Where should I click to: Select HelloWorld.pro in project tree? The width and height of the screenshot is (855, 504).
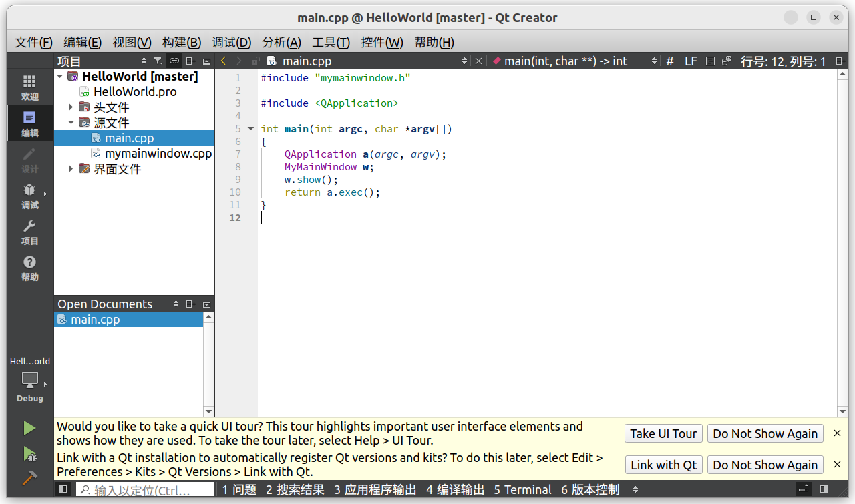pos(135,92)
